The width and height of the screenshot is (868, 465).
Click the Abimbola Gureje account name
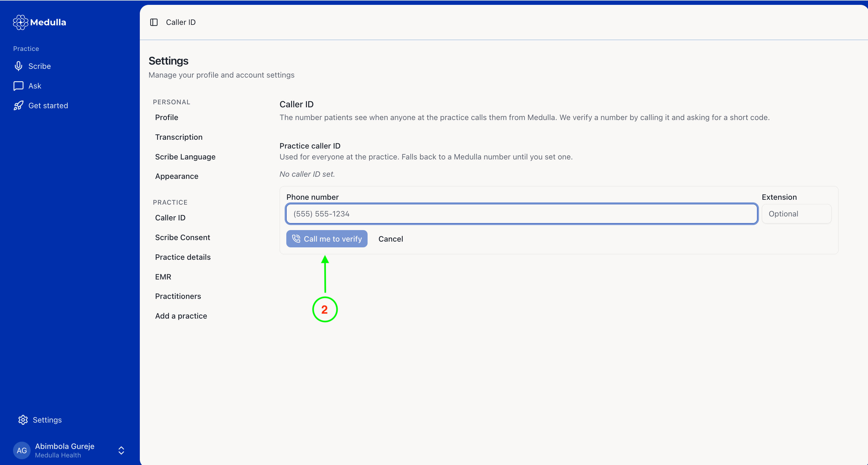pos(65,446)
